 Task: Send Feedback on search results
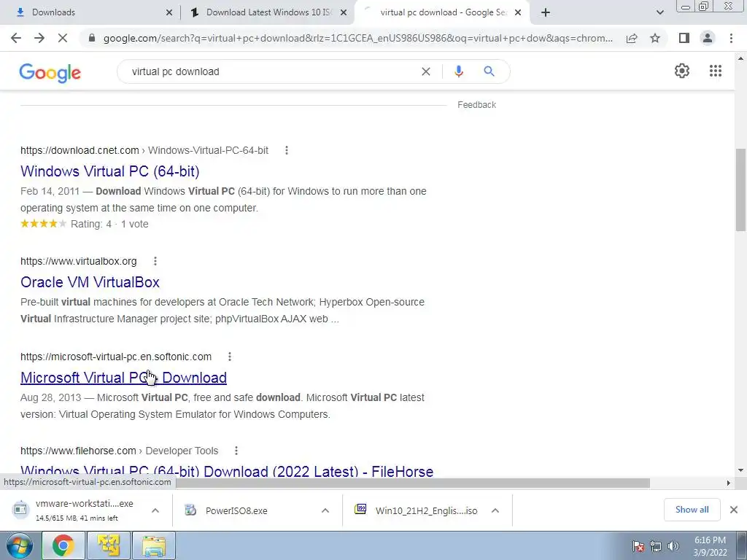point(476,105)
